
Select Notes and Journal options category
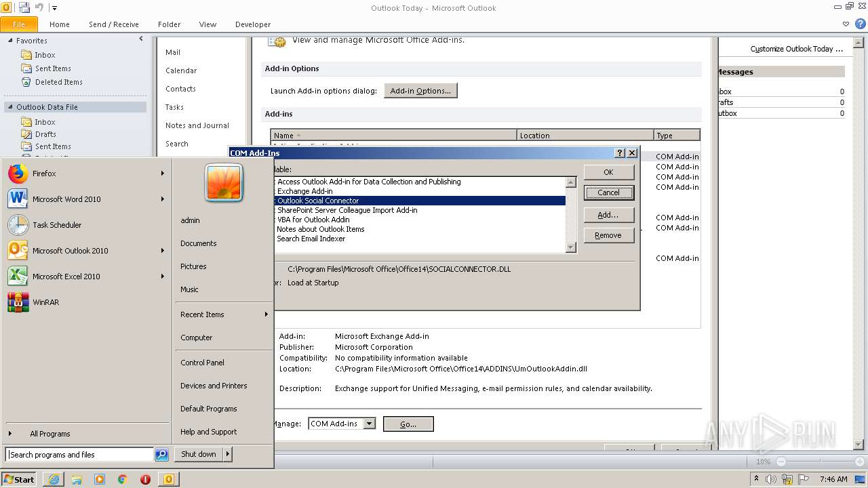click(197, 125)
